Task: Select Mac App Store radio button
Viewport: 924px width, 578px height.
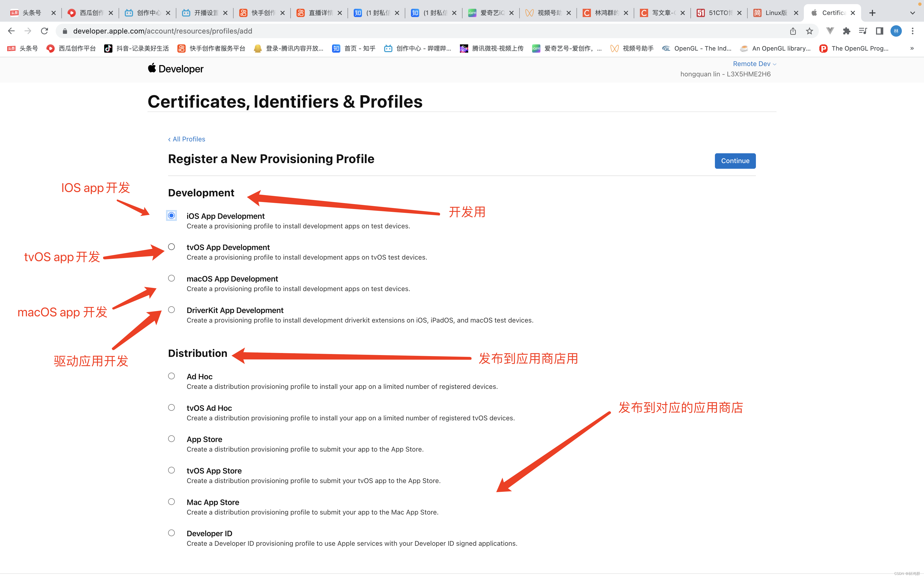Action: [171, 502]
